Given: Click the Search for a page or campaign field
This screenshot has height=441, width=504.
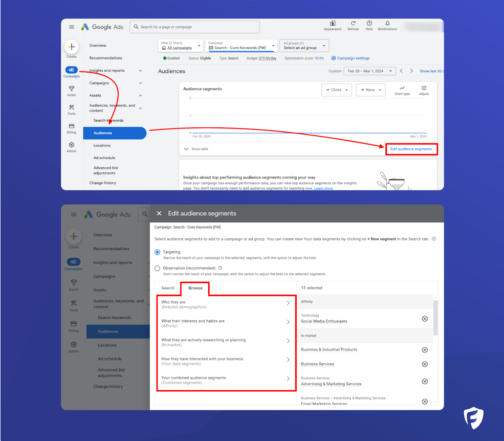Looking at the screenshot, I should (195, 27).
